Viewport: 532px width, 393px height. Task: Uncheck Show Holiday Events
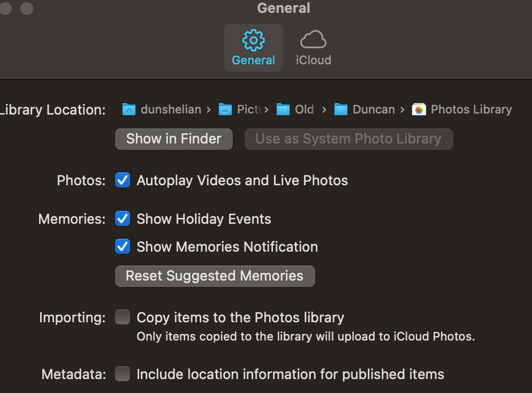(x=123, y=218)
